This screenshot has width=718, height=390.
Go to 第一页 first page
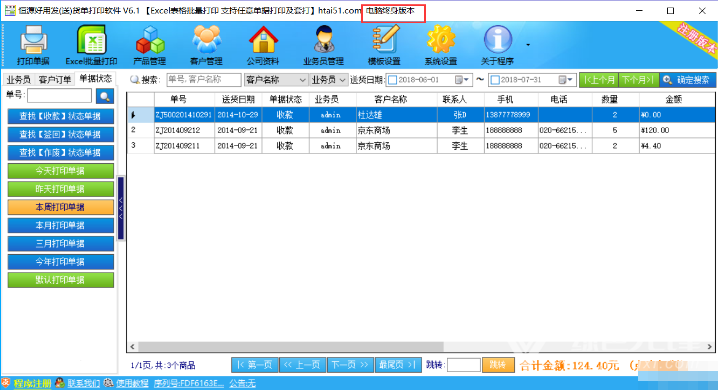click(x=255, y=365)
